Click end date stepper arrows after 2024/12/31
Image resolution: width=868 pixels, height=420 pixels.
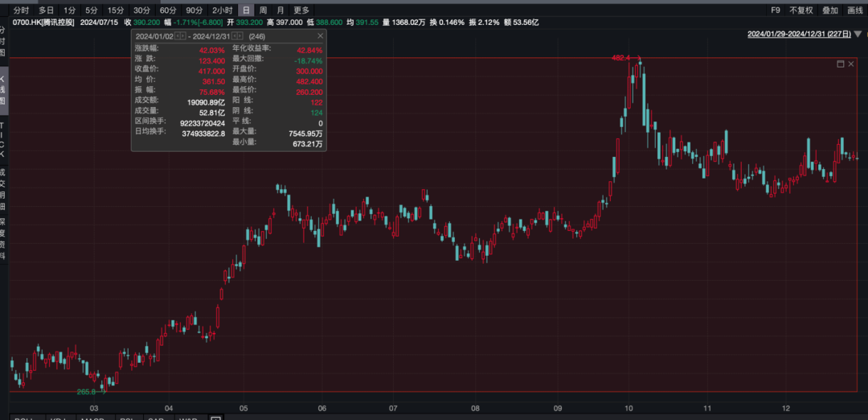(239, 36)
